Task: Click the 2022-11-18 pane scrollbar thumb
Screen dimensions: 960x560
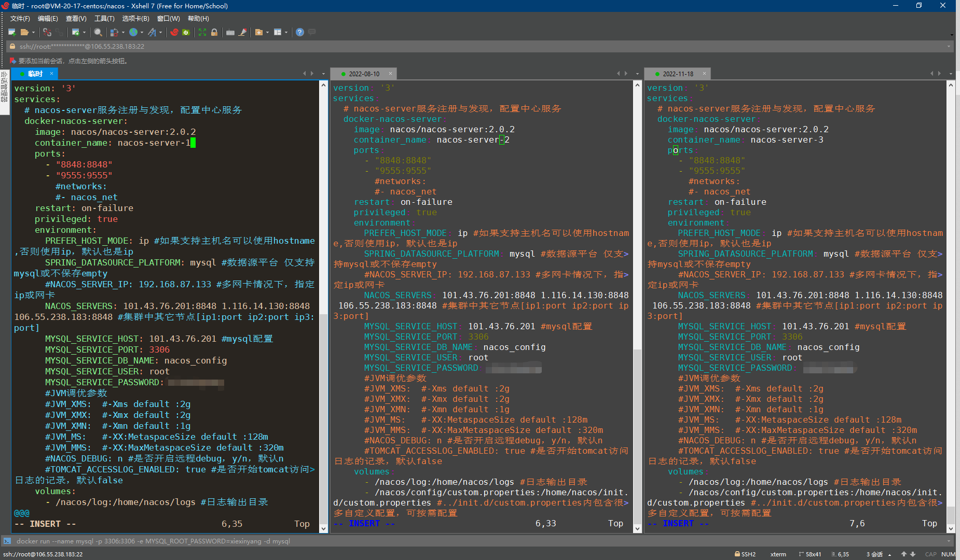Action: tap(951, 515)
